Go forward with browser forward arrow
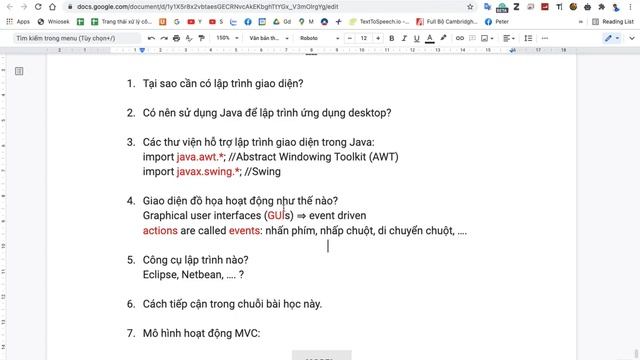This screenshot has height=360, width=640. [24, 7]
